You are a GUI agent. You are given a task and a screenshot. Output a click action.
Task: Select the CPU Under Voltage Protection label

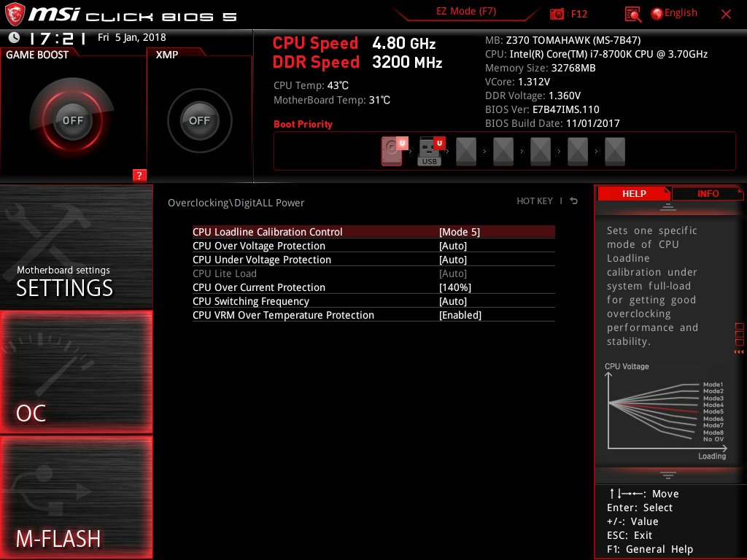coord(262,260)
